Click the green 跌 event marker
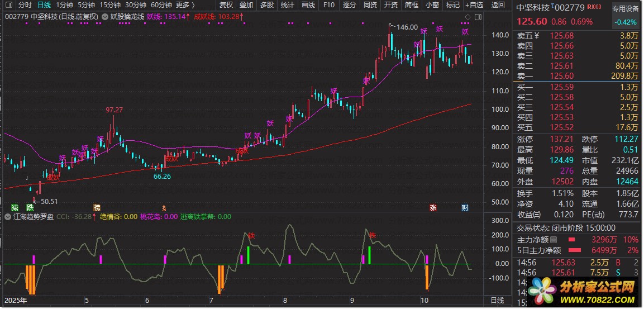 tap(30, 207)
